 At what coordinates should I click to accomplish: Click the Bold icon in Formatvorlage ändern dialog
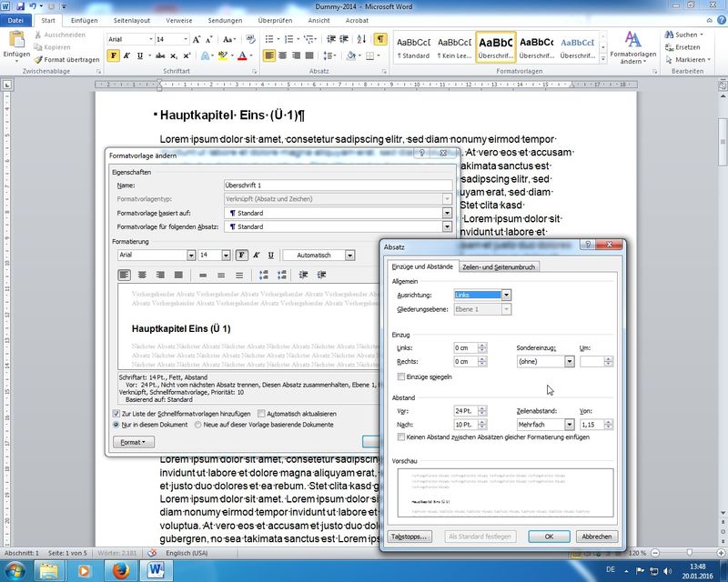(x=242, y=256)
